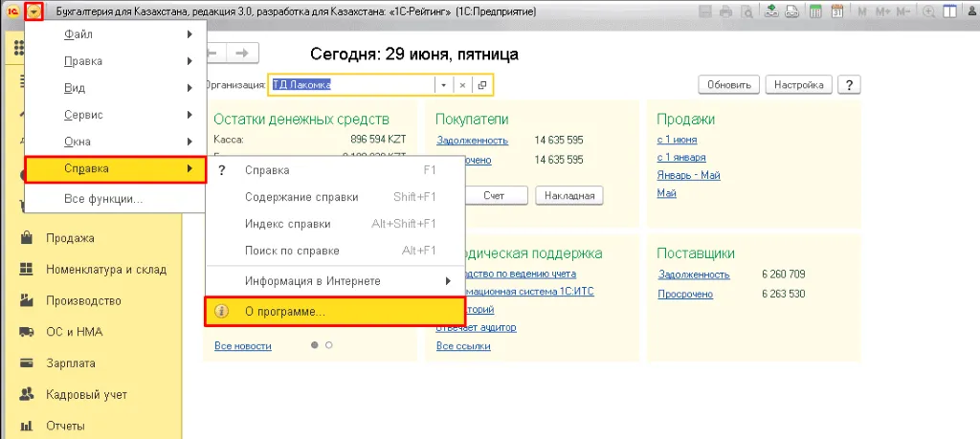Open the Задолженность link under Поставщики

tap(694, 274)
